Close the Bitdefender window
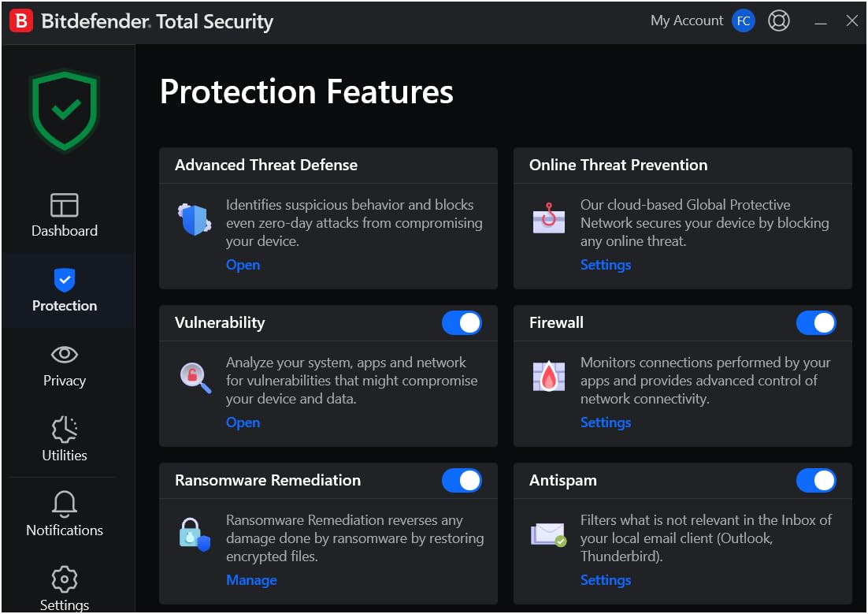Viewport: 868px width, 614px height. tap(852, 21)
